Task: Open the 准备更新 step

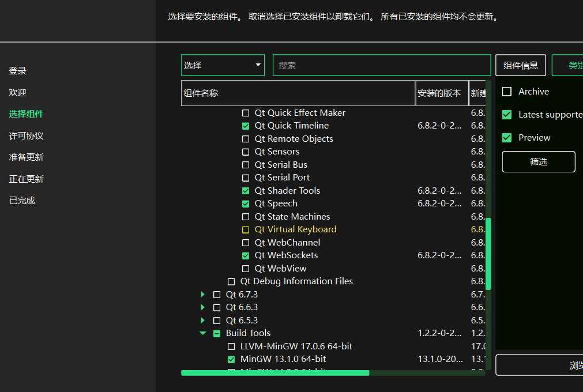Action: [x=26, y=157]
